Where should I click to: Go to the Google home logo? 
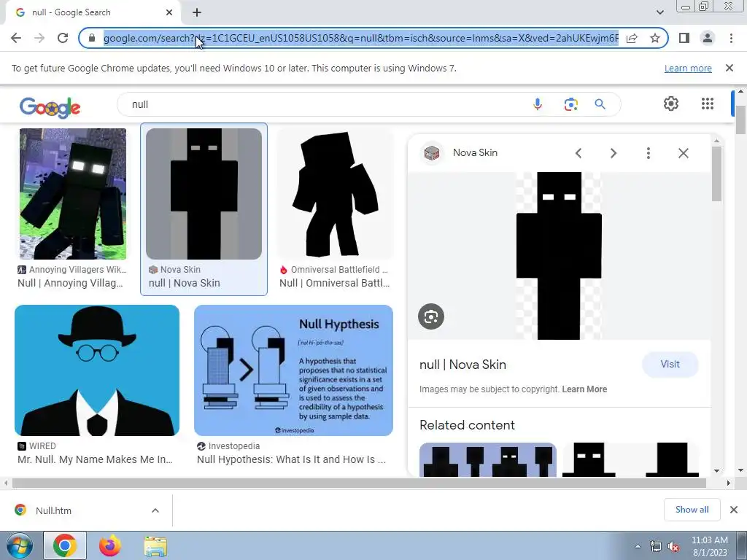(x=50, y=107)
